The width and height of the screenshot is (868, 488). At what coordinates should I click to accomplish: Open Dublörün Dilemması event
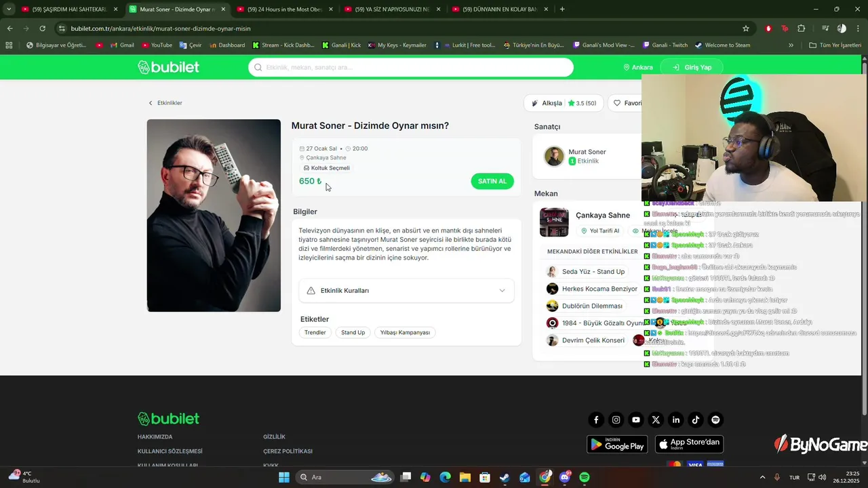(x=585, y=306)
